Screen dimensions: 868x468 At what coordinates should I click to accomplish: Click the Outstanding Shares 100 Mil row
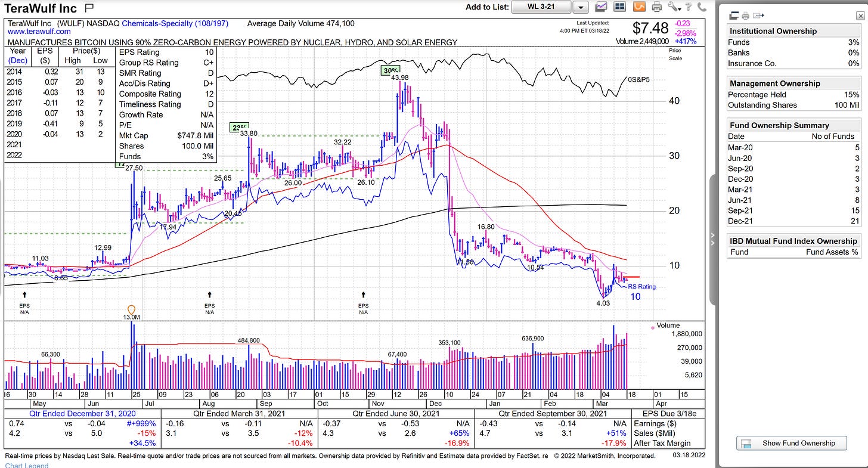coord(793,105)
